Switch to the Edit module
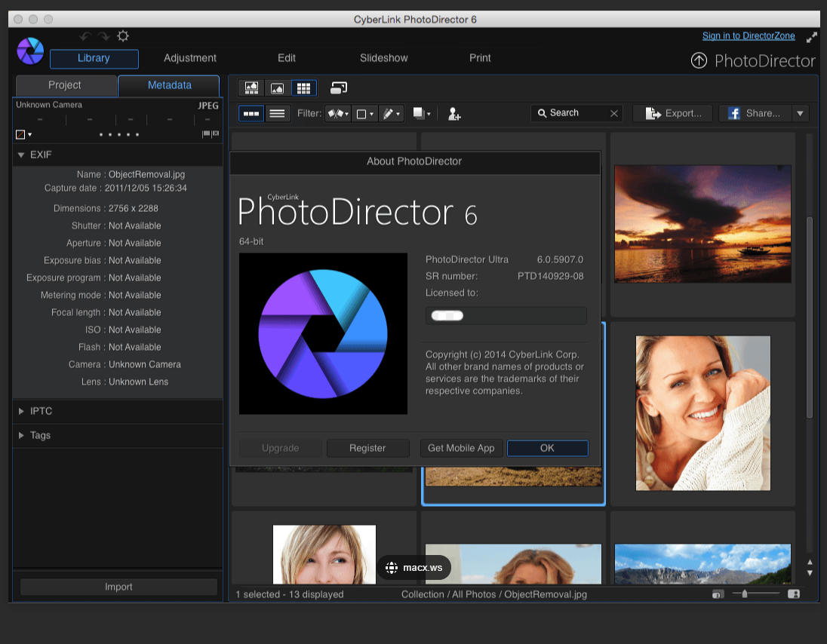This screenshot has width=827, height=644. tap(287, 58)
